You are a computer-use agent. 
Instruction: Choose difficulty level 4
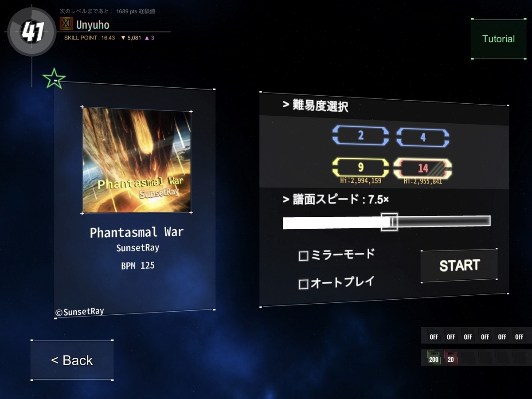tap(422, 137)
